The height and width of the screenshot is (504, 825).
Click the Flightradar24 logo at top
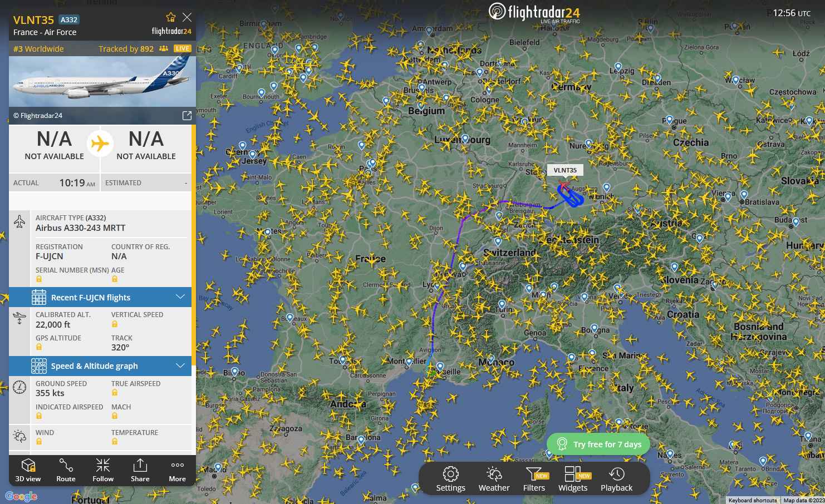click(534, 13)
